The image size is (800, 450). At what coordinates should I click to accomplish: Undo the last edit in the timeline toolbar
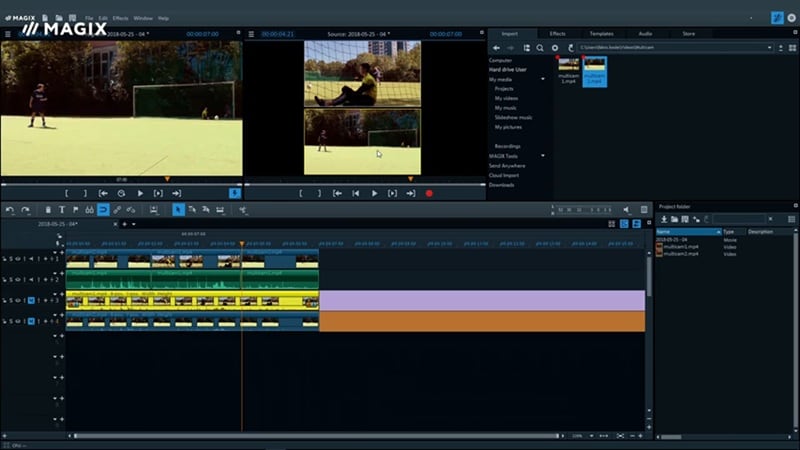pos(10,210)
